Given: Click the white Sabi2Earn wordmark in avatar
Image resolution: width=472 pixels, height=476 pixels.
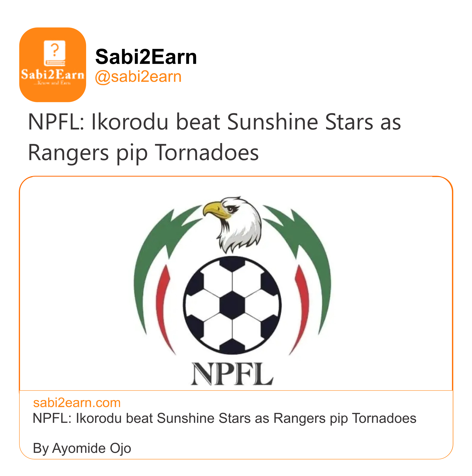Looking at the screenshot, I should click(53, 74).
